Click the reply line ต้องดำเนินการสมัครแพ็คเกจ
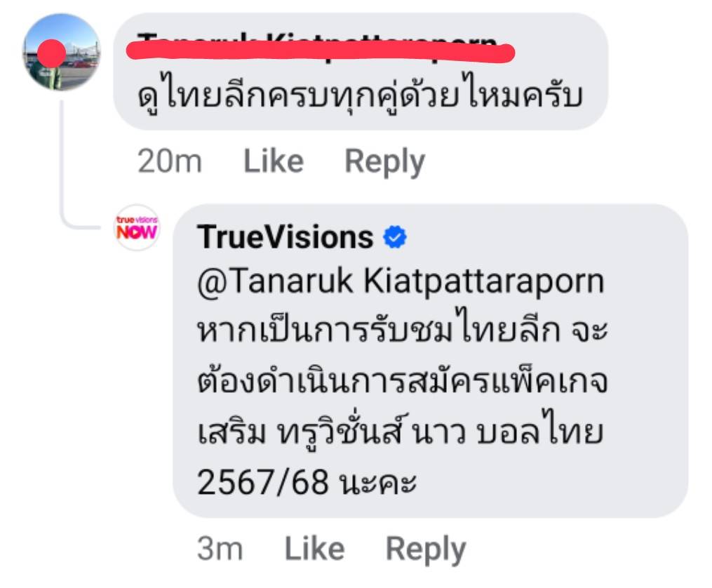The width and height of the screenshot is (712, 588). pyautogui.click(x=403, y=380)
